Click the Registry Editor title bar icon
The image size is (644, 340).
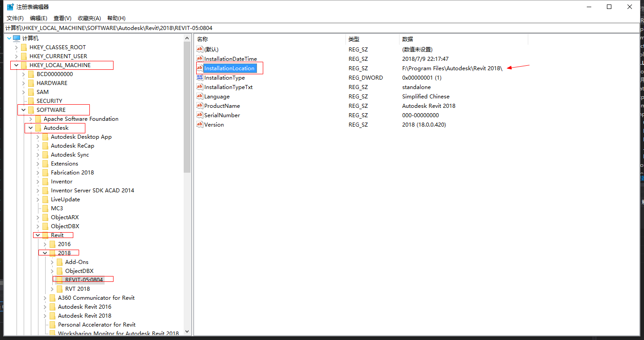10,7
